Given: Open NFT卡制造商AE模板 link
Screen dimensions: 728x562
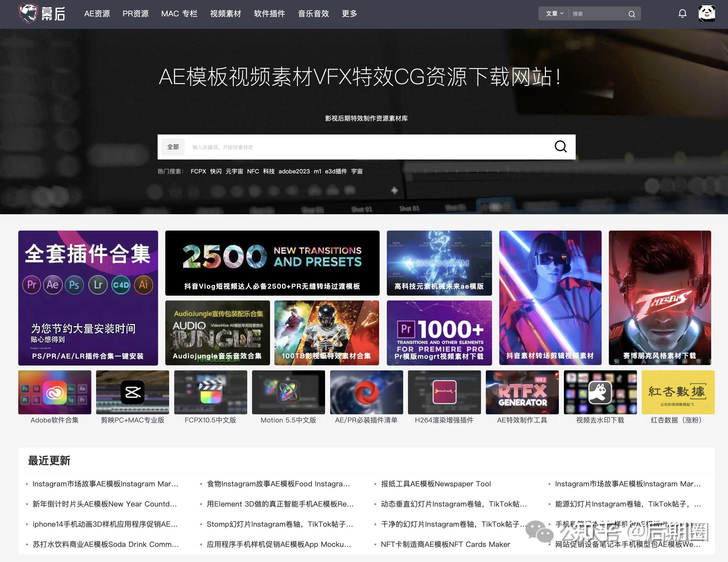Looking at the screenshot, I should tap(445, 544).
